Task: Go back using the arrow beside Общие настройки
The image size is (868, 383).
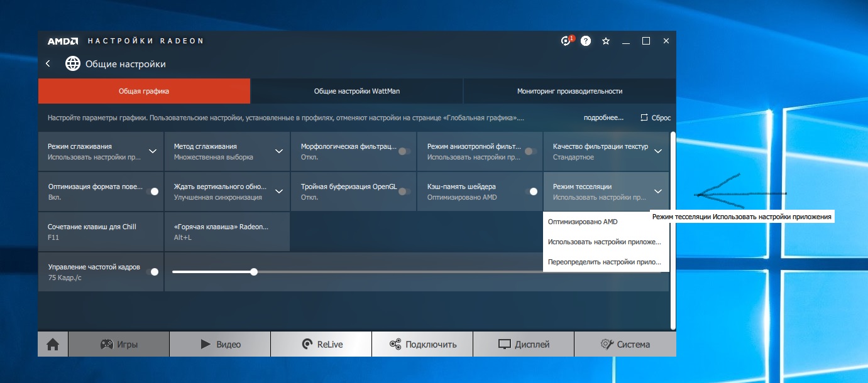Action: pyautogui.click(x=48, y=63)
